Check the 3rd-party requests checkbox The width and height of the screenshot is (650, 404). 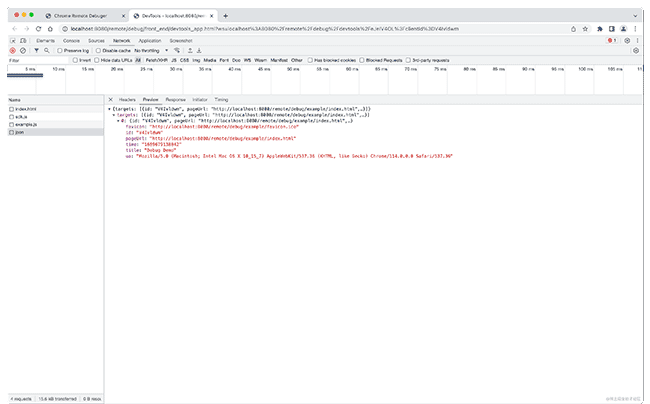[x=408, y=60]
